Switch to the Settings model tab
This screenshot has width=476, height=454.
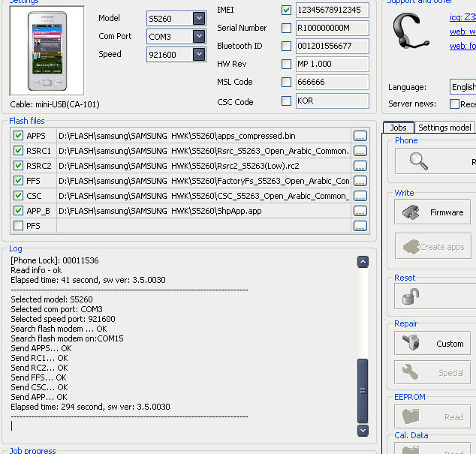tap(444, 128)
